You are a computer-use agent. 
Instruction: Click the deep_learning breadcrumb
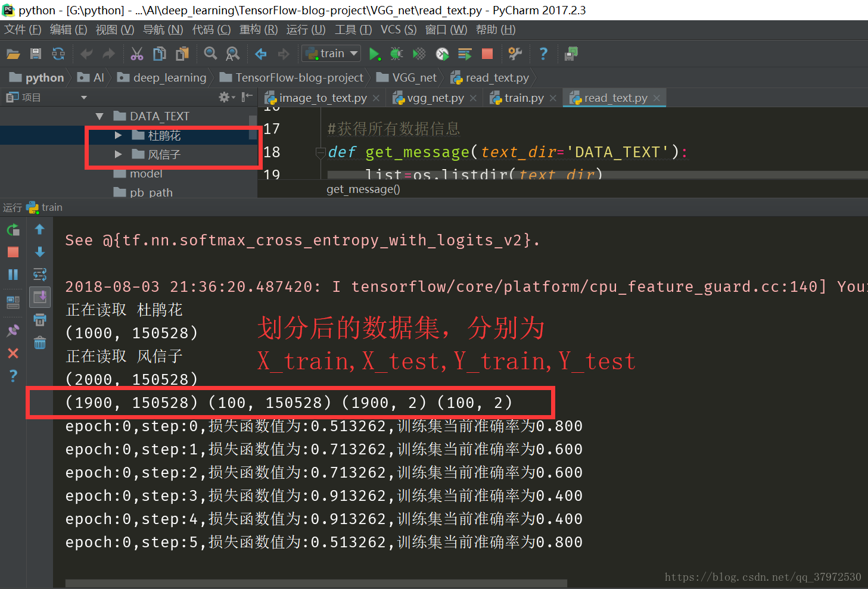[x=162, y=78]
